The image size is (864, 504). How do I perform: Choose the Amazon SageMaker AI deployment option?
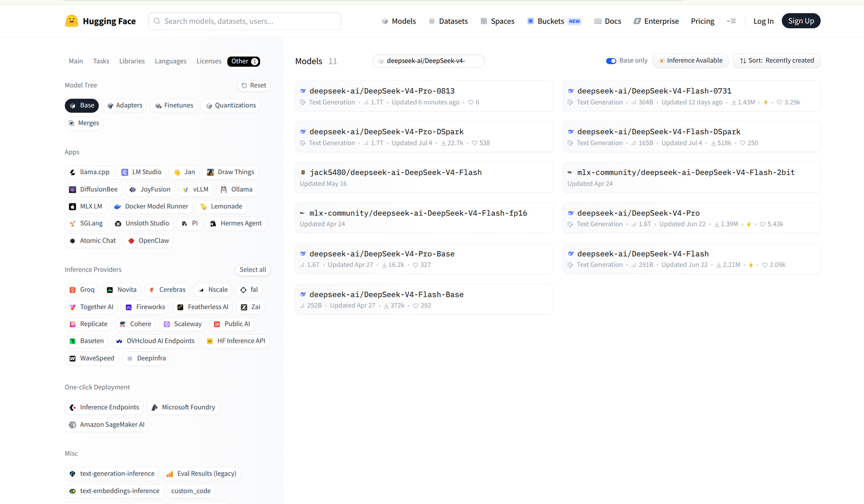107,425
